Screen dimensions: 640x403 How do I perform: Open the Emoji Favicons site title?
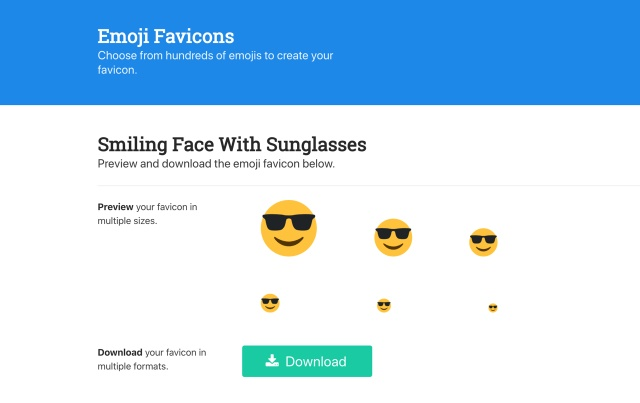pos(166,37)
